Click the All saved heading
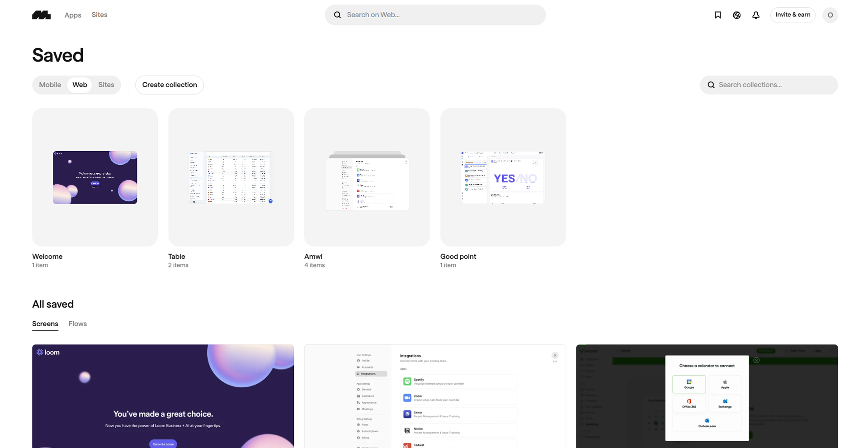 53,304
